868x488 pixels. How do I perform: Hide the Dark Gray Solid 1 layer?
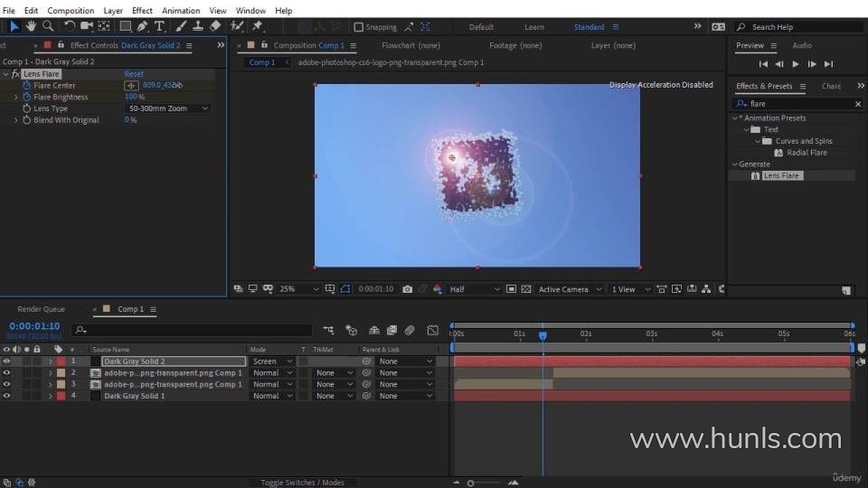pos(6,396)
